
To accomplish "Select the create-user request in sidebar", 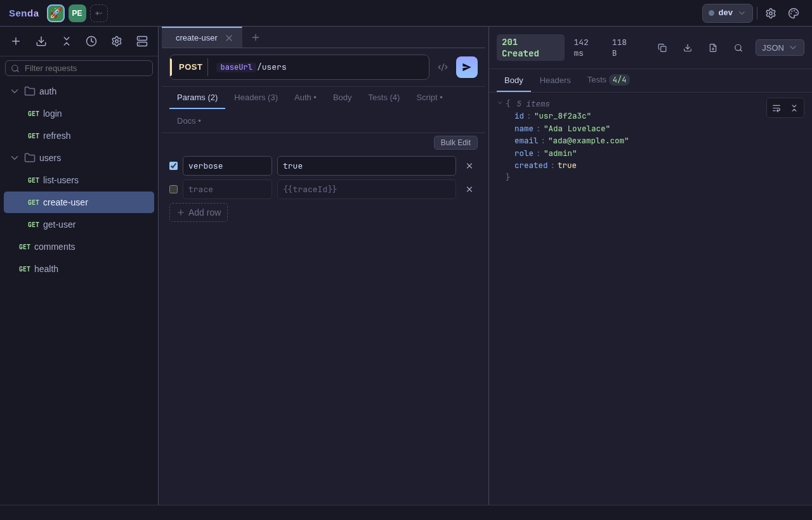I will pos(79,202).
